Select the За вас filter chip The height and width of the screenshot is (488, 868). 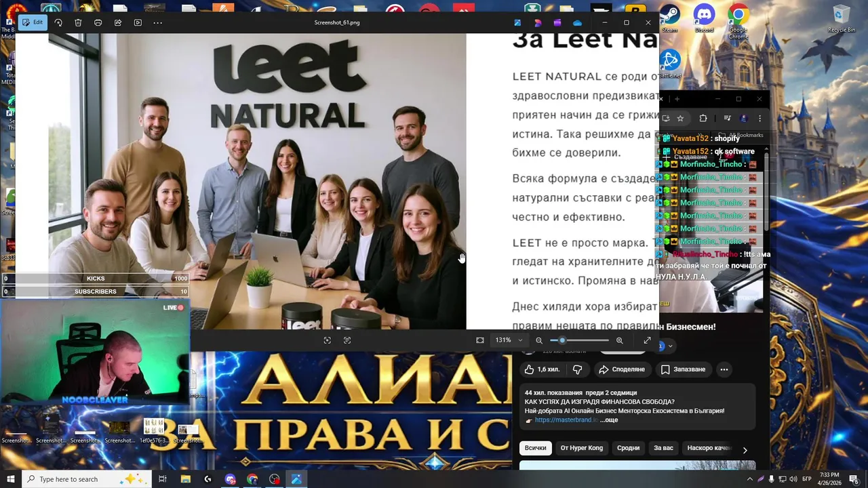pyautogui.click(x=663, y=448)
